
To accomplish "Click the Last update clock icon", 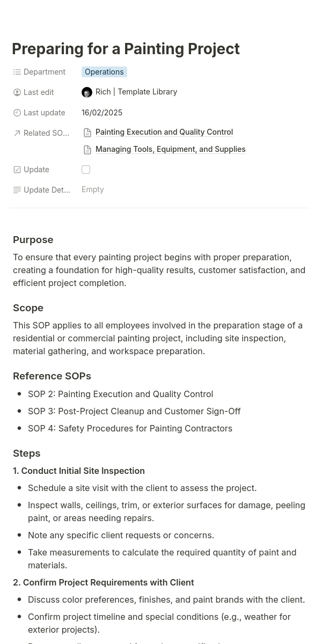I will (17, 113).
